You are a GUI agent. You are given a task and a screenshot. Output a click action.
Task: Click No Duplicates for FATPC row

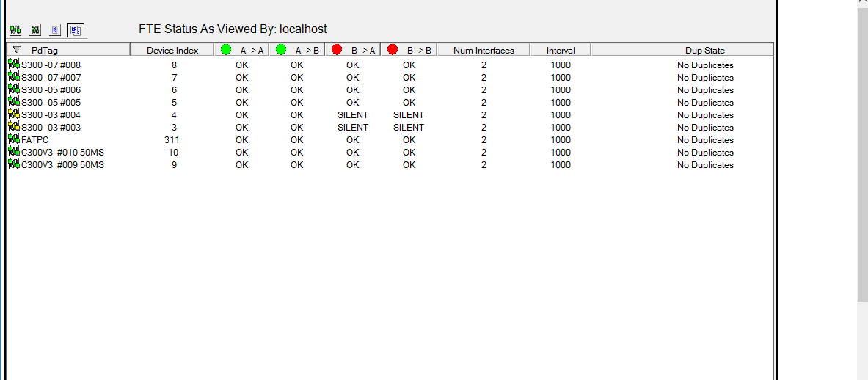click(705, 140)
